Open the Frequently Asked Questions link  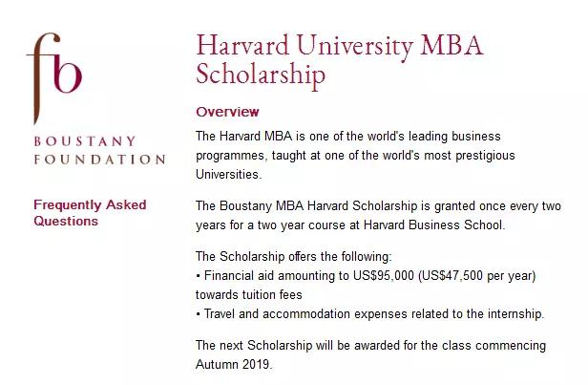[90, 213]
